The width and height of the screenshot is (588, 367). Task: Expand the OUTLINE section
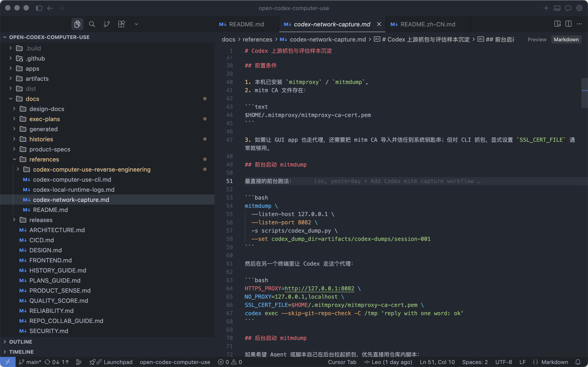tap(20, 342)
